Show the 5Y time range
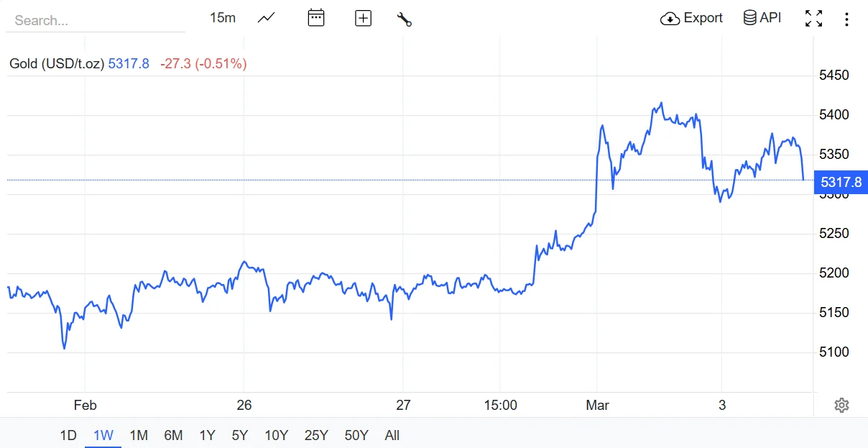Viewport: 868px width, 448px height. pyautogui.click(x=240, y=435)
